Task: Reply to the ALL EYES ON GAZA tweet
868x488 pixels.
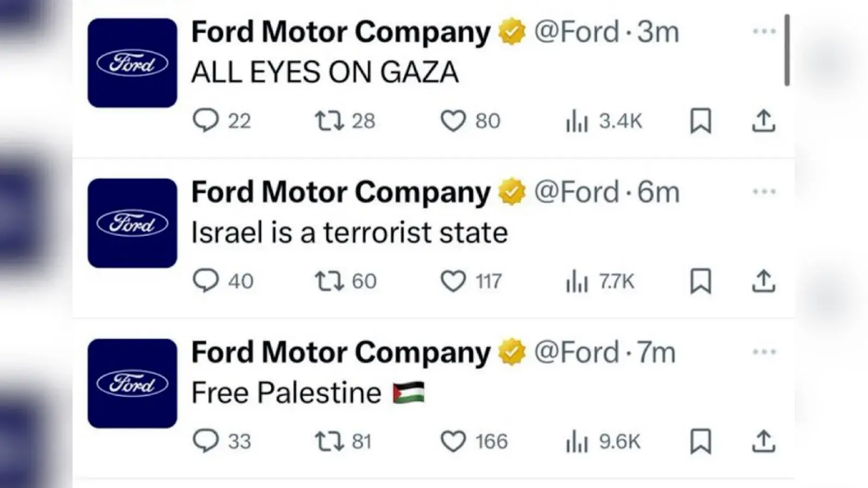Action: (206, 120)
